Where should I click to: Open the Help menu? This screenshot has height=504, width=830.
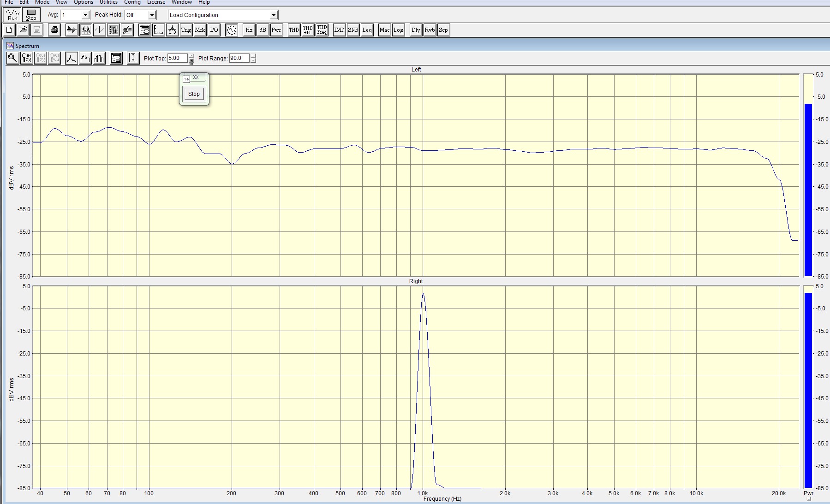pyautogui.click(x=204, y=2)
